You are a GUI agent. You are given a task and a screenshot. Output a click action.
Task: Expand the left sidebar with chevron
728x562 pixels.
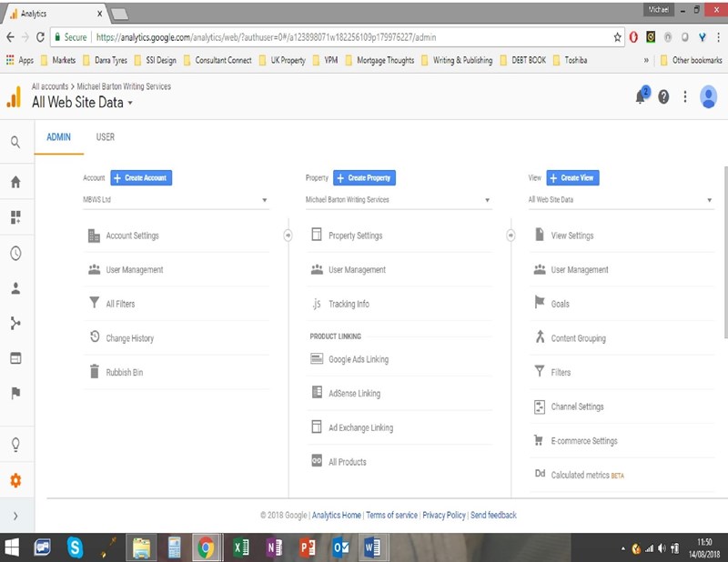point(15,516)
